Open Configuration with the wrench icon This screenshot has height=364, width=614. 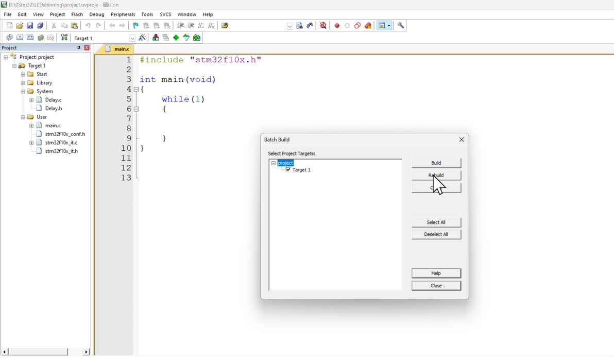(401, 25)
